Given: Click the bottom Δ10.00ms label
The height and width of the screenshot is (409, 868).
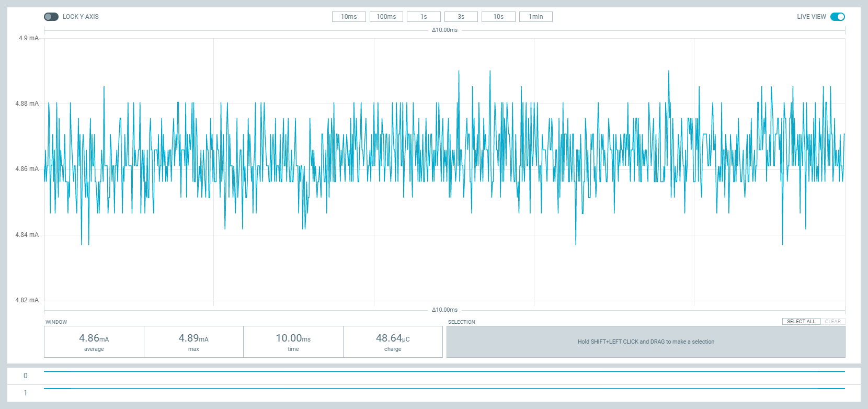Looking at the screenshot, I should point(444,310).
